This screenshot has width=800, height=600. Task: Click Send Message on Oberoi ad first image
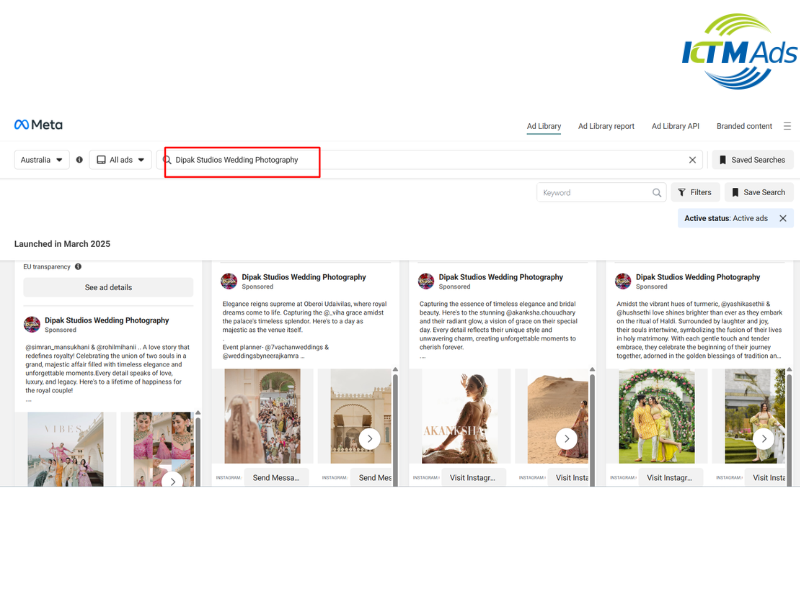pyautogui.click(x=276, y=478)
